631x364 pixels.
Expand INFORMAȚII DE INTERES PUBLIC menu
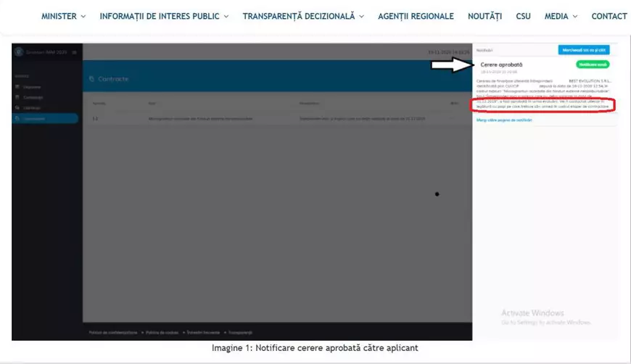point(164,16)
